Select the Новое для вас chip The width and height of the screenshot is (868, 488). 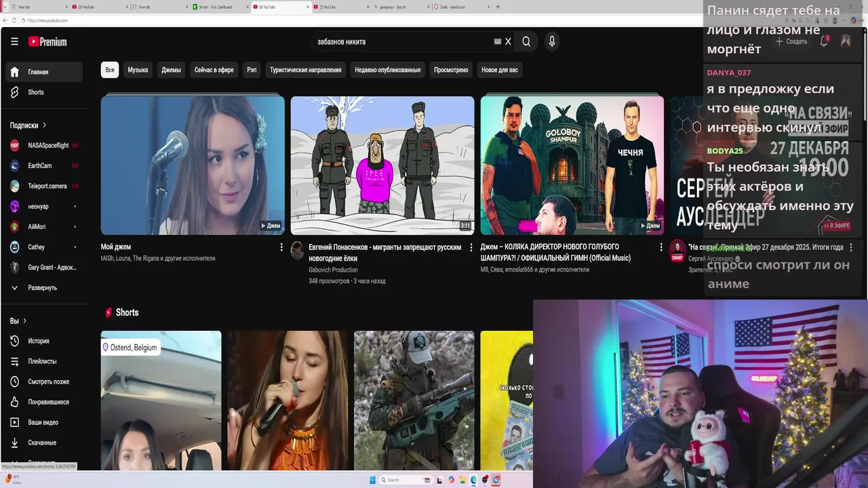click(x=500, y=70)
